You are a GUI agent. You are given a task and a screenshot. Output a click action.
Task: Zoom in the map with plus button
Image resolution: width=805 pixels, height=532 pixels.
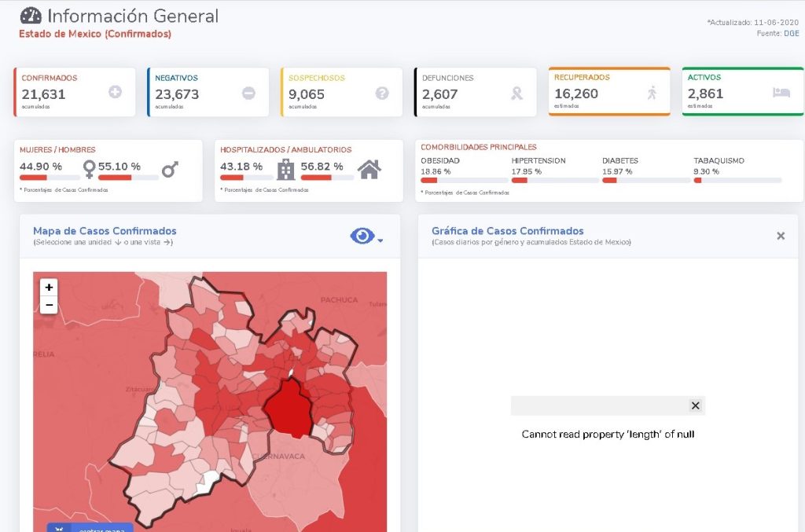[49, 288]
